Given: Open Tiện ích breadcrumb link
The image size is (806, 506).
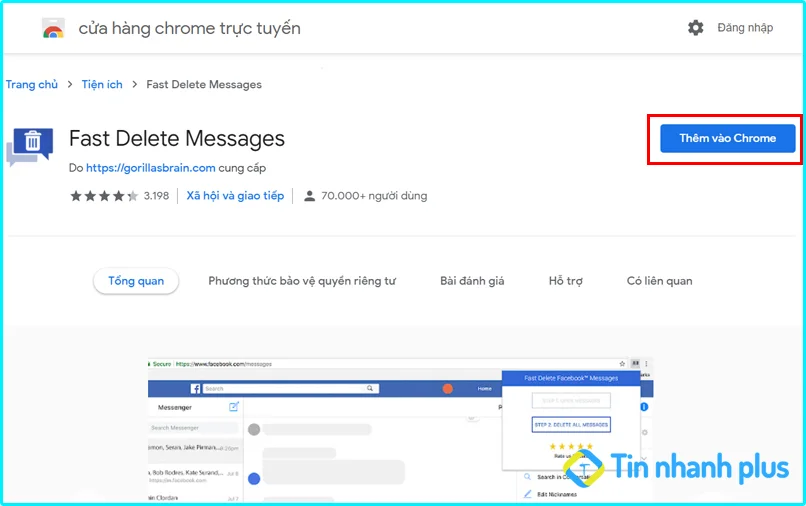Looking at the screenshot, I should [x=102, y=84].
